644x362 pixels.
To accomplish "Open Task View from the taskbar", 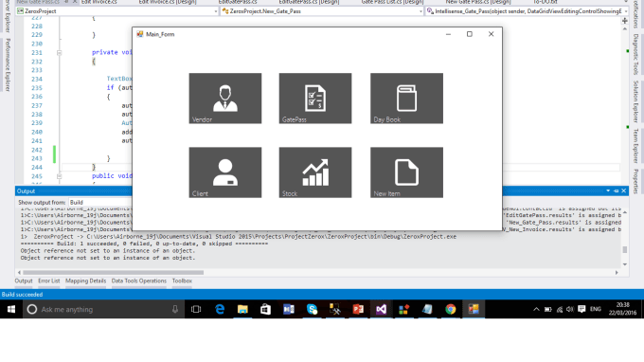I will click(x=196, y=309).
